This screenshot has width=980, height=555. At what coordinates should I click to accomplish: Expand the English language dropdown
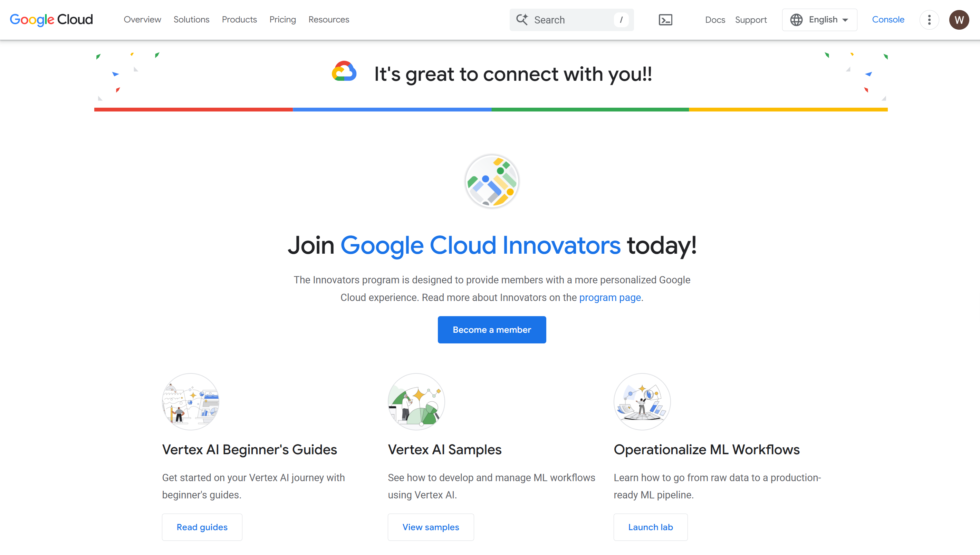(819, 20)
